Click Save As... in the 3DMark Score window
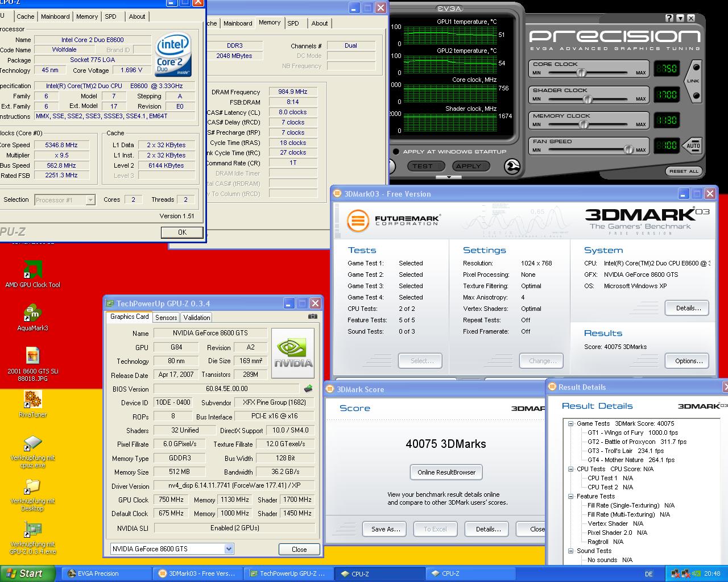The image size is (728, 582). click(x=386, y=529)
